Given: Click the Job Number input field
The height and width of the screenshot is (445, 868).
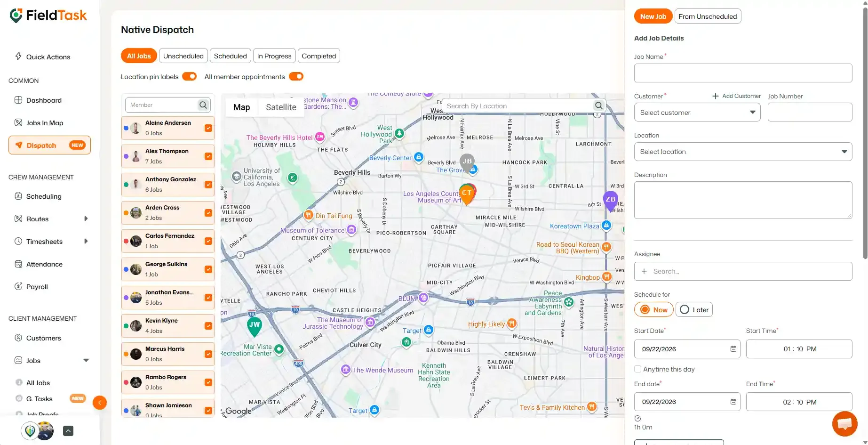Looking at the screenshot, I should (810, 112).
